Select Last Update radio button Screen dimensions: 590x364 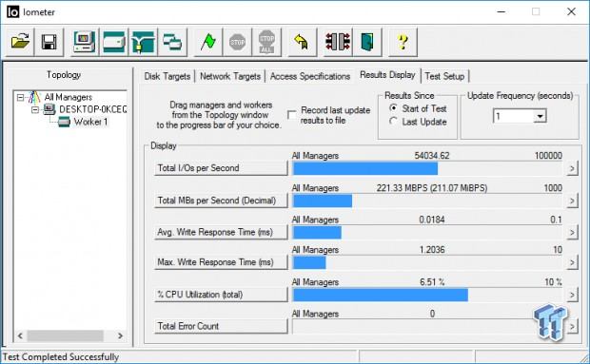[x=393, y=122]
